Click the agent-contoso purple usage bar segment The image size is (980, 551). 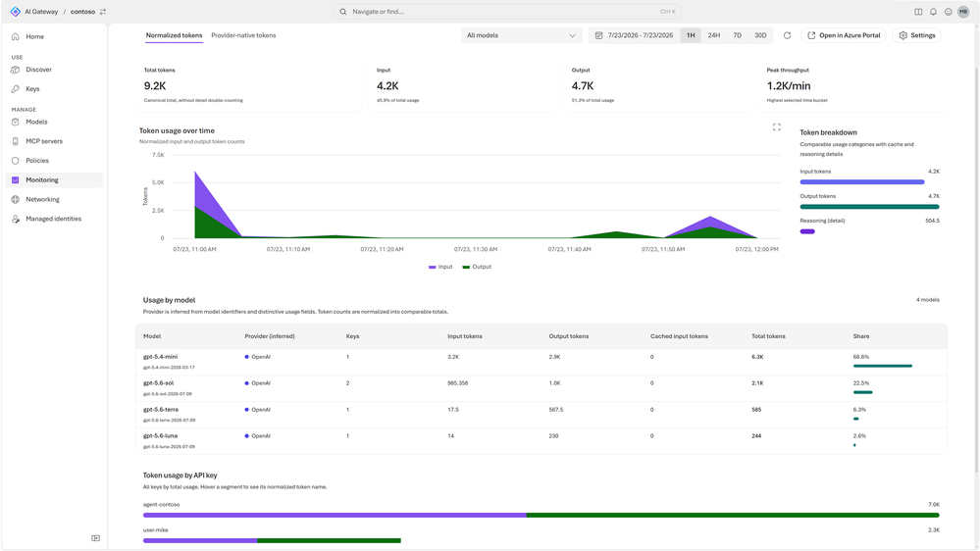335,516
